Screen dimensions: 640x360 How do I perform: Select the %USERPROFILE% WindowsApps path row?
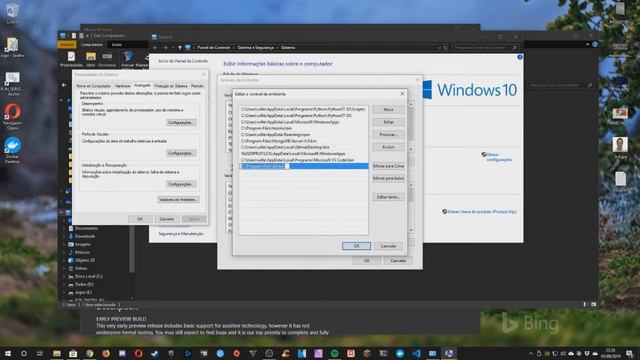tap(303, 153)
